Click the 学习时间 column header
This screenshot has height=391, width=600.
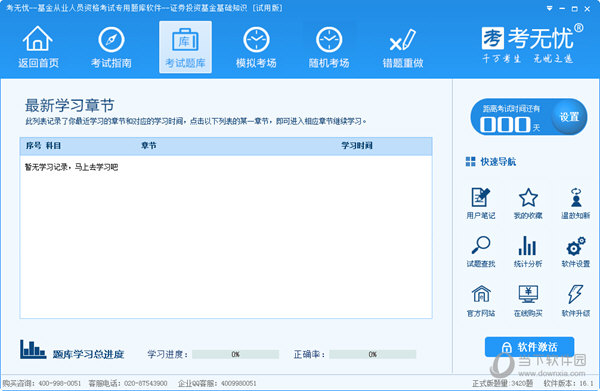pos(357,145)
